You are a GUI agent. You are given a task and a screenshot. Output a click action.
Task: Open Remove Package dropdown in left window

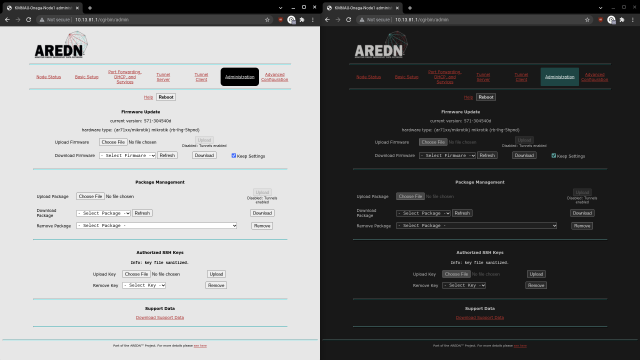tap(156, 226)
